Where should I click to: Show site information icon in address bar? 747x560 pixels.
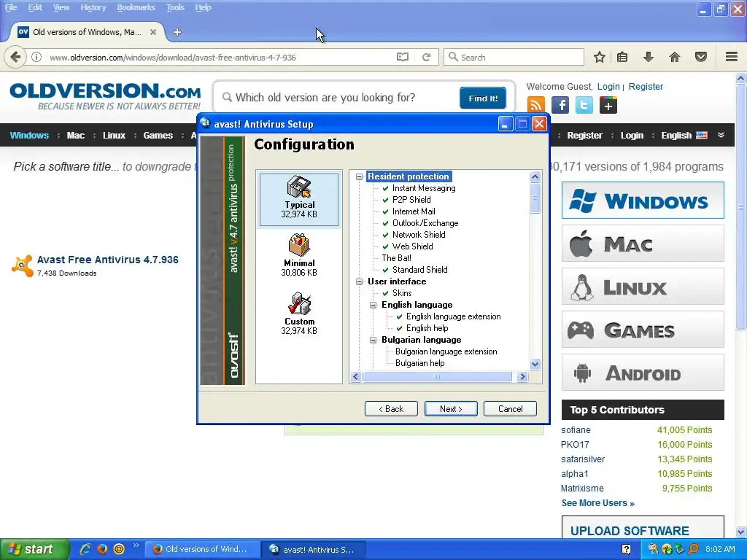pos(36,57)
